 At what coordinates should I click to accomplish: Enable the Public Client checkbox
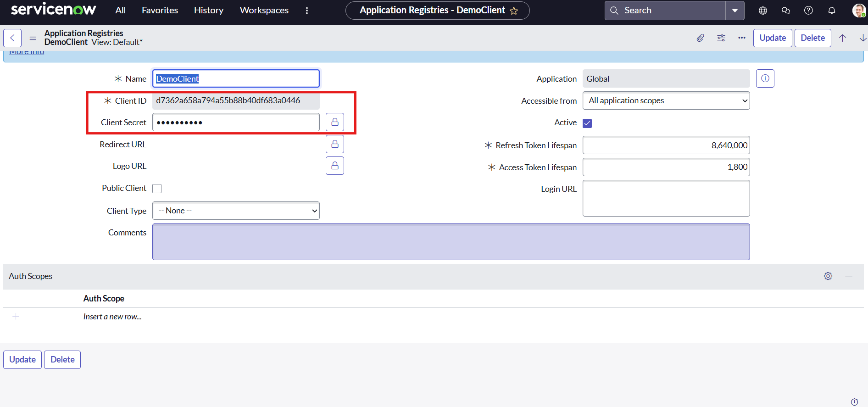click(157, 189)
